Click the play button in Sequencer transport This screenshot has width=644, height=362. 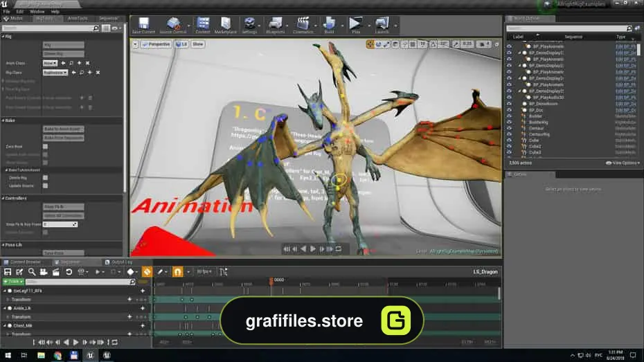(x=75, y=343)
